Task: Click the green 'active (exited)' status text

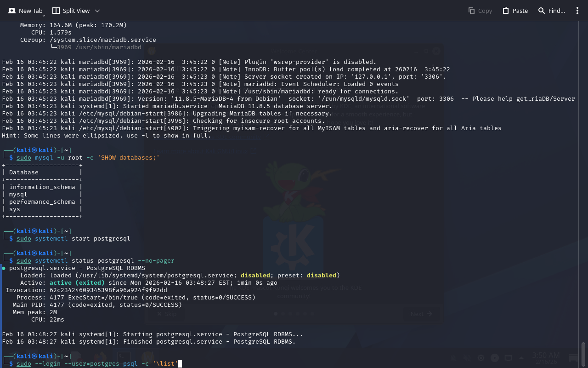Action: pos(77,283)
